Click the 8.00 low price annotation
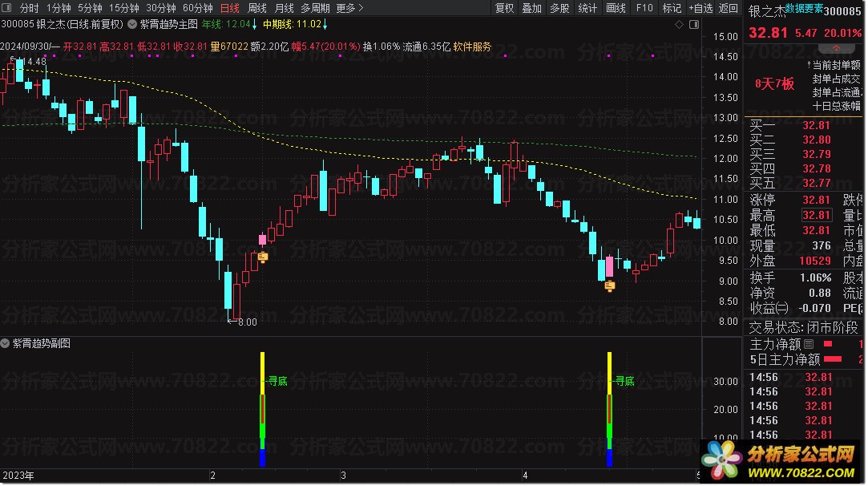The width and height of the screenshot is (868, 486). (248, 322)
